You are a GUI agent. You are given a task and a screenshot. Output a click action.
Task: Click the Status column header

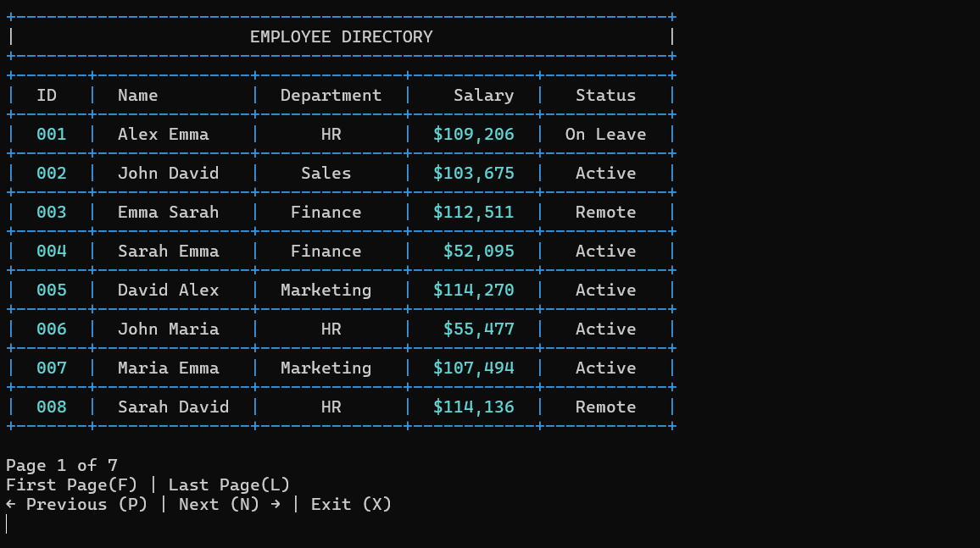coord(605,95)
